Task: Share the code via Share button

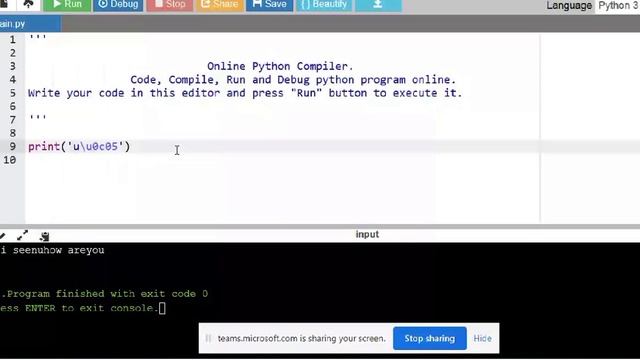Action: click(220, 4)
